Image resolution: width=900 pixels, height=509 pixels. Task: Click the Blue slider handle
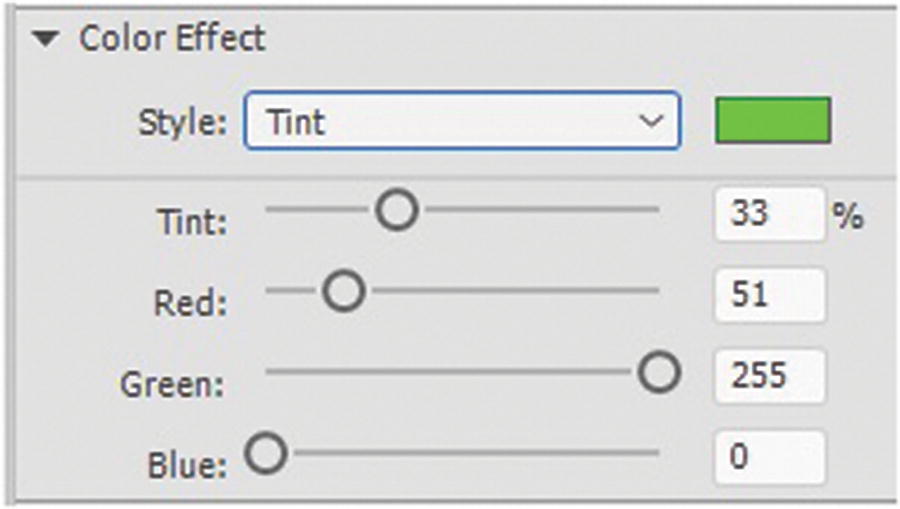coord(266,454)
